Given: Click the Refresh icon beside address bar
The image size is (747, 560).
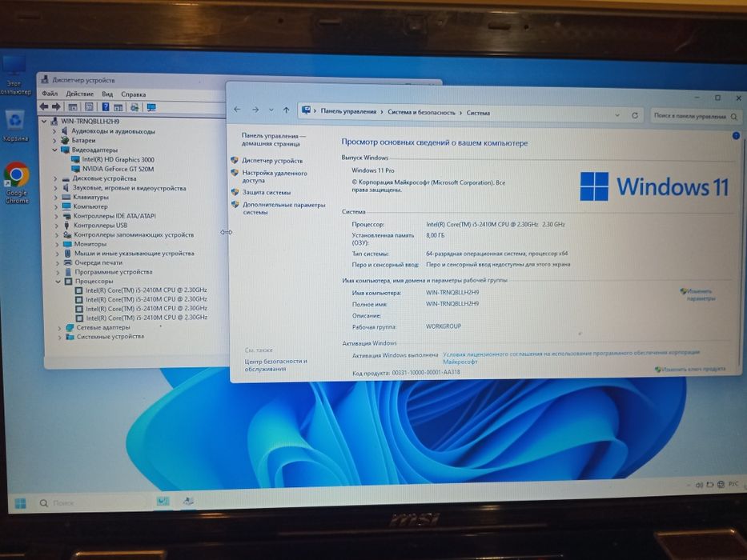Looking at the screenshot, I should coord(635,115).
